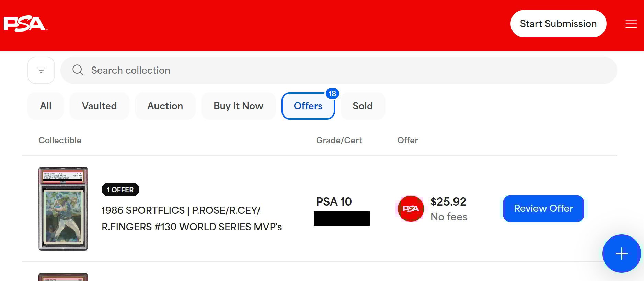
Task: Select the All tab
Action: (46, 106)
